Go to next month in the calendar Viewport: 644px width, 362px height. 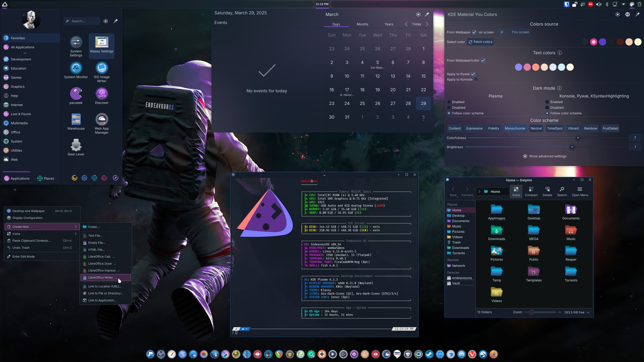coord(427,24)
